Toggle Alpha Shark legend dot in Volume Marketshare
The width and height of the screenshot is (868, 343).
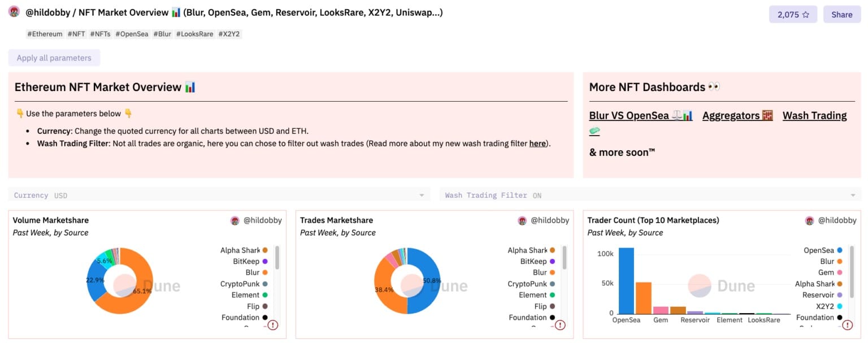pyautogui.click(x=265, y=250)
